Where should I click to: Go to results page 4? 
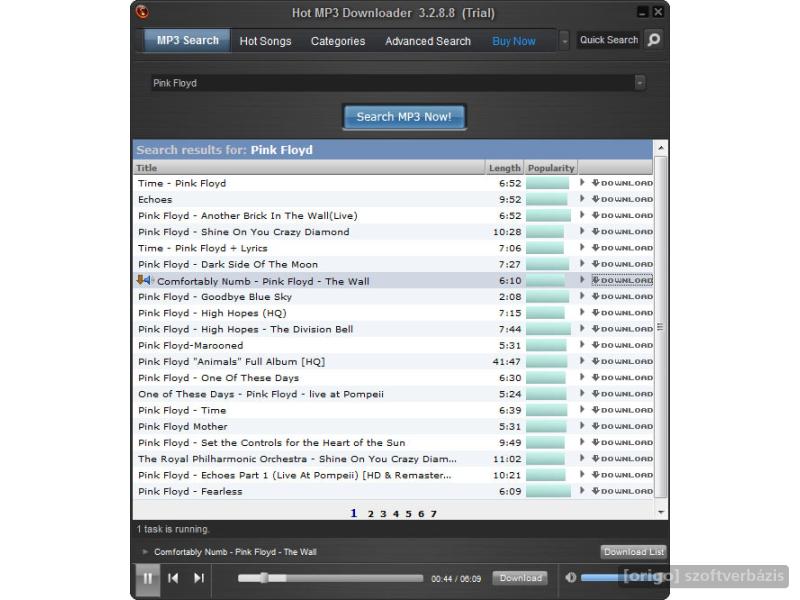tap(396, 514)
